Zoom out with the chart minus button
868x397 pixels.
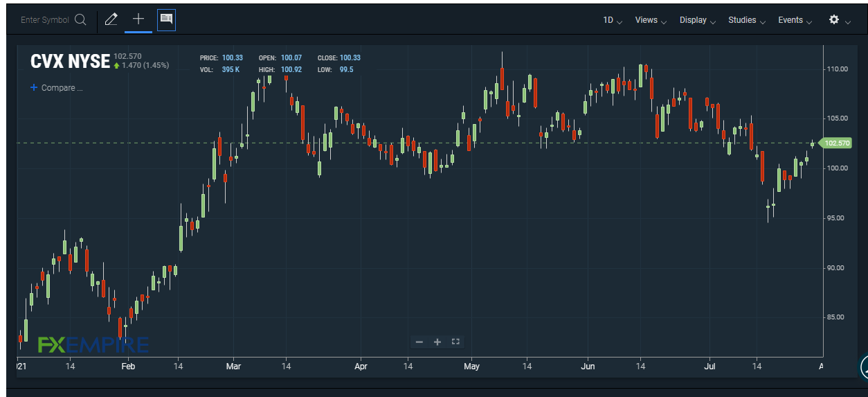tap(419, 342)
